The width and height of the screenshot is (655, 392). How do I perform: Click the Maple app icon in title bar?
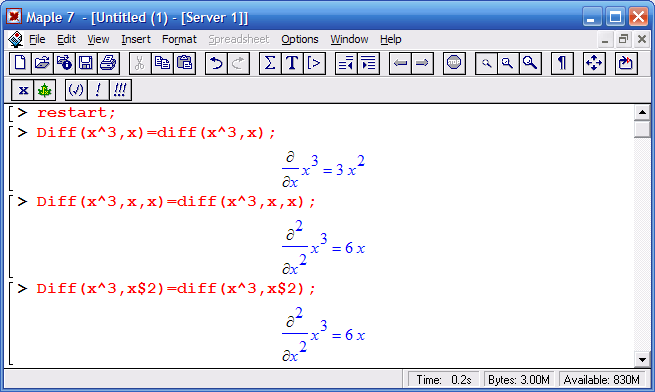click(x=14, y=17)
